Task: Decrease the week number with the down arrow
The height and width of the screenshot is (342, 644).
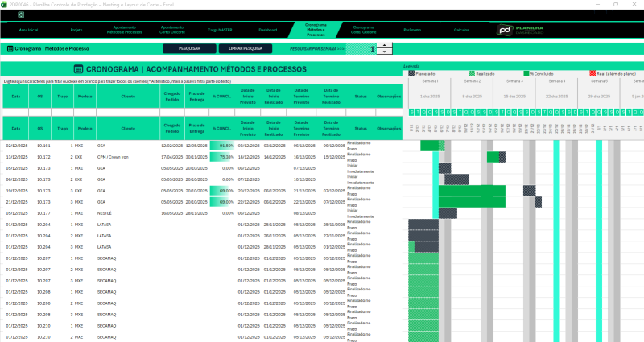Action: click(386, 52)
